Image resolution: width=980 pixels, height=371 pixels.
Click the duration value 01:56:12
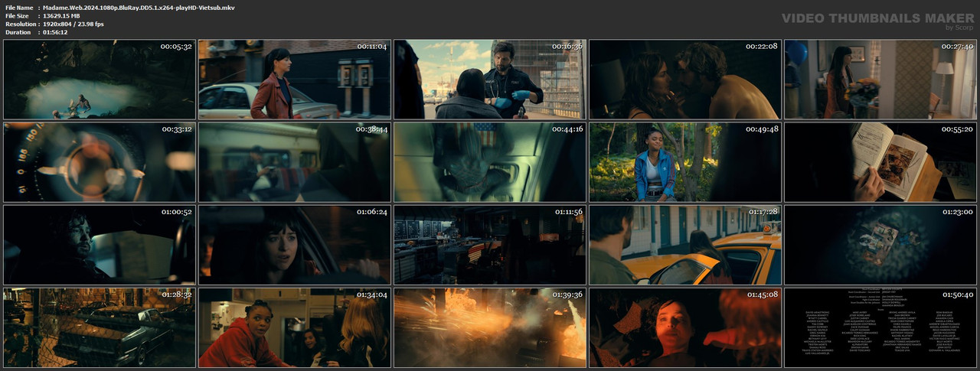tap(58, 32)
